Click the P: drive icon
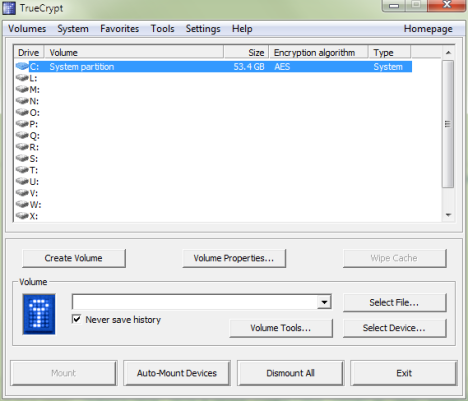Image resolution: width=468 pixels, height=401 pixels. pyautogui.click(x=22, y=124)
